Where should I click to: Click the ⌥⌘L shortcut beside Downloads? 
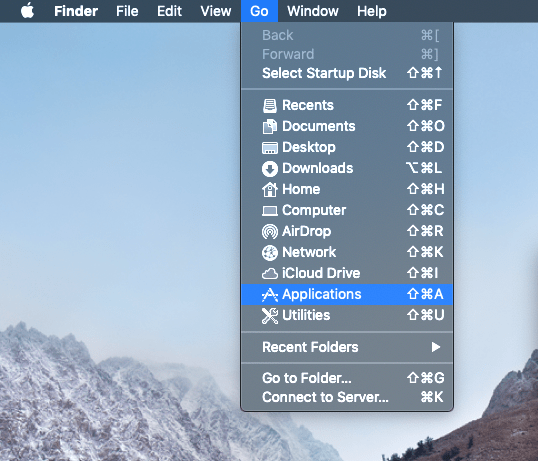tap(424, 168)
